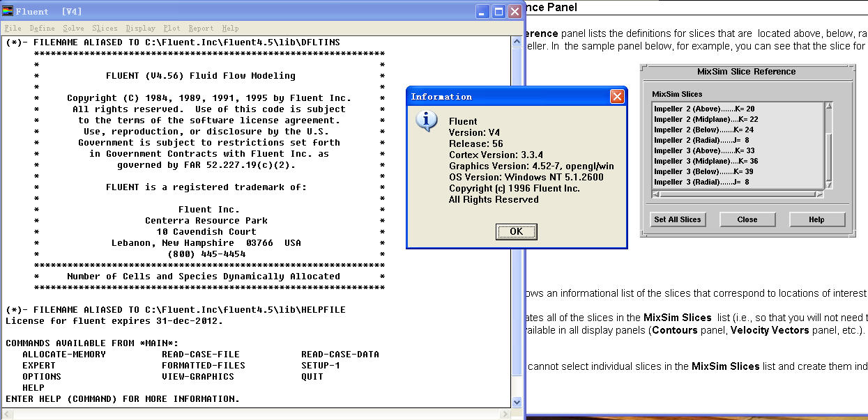This screenshot has width=868, height=420.
Task: Click OPTIONS in the console command list
Action: point(42,377)
